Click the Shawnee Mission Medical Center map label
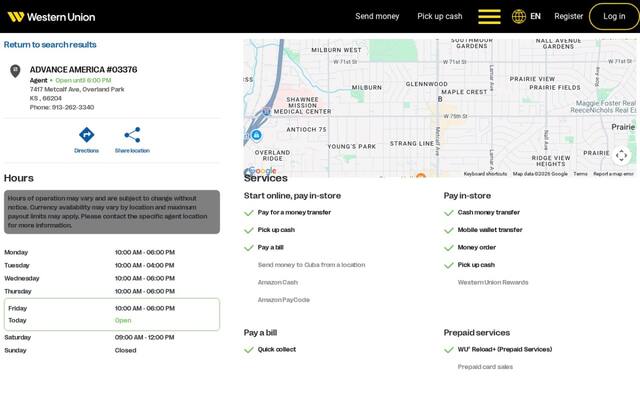 click(302, 105)
